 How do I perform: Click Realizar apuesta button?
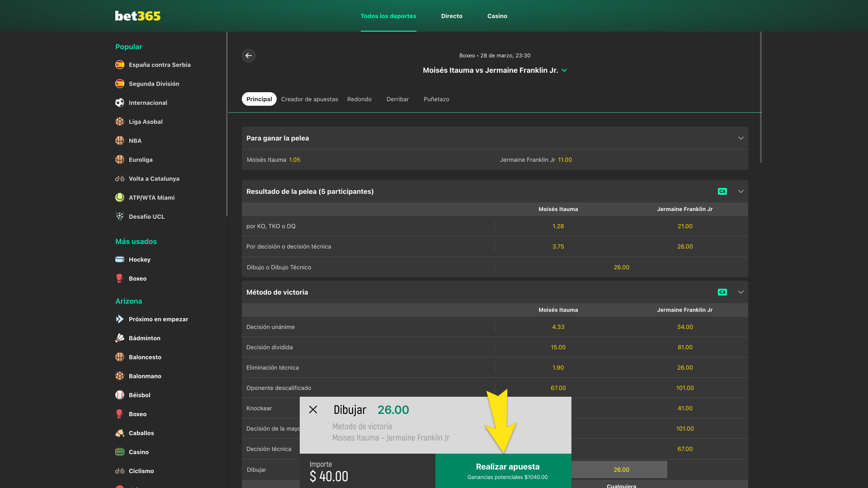tap(503, 471)
